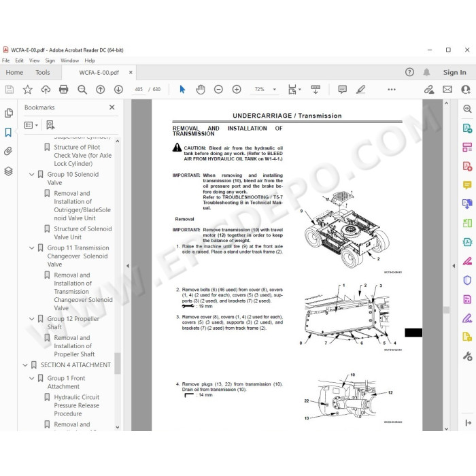Image resolution: width=476 pixels, height=476 pixels.
Task: Open the Layers panel icon
Action: 8,171
